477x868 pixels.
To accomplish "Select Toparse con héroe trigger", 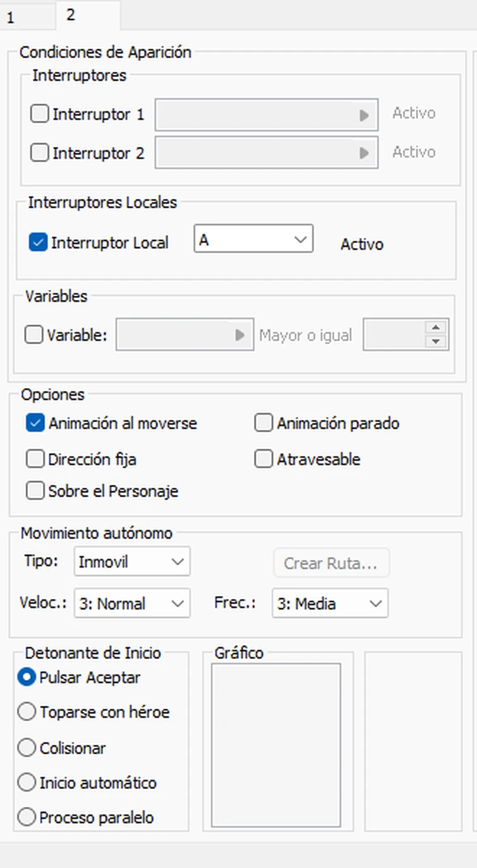I will click(x=27, y=712).
